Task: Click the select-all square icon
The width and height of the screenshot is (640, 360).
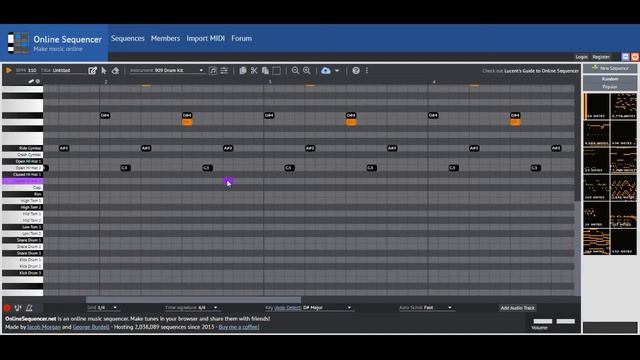Action: (276, 71)
